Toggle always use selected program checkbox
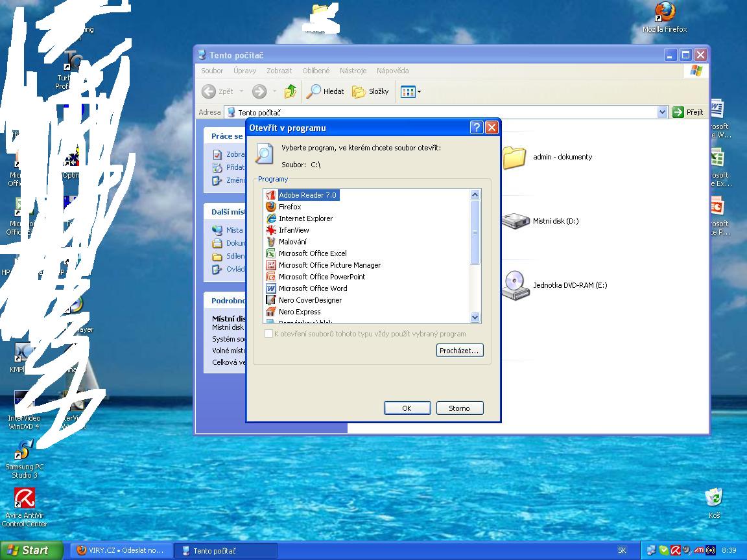747x560 pixels. point(268,334)
